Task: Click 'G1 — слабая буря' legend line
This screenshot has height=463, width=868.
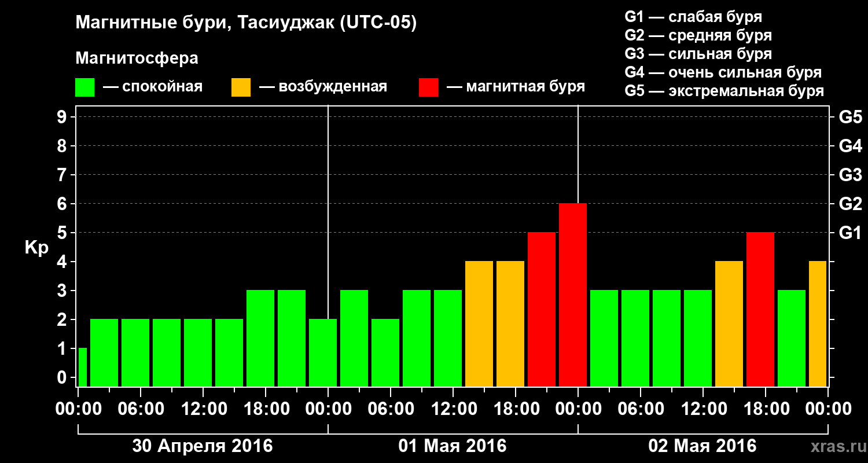Action: point(693,17)
